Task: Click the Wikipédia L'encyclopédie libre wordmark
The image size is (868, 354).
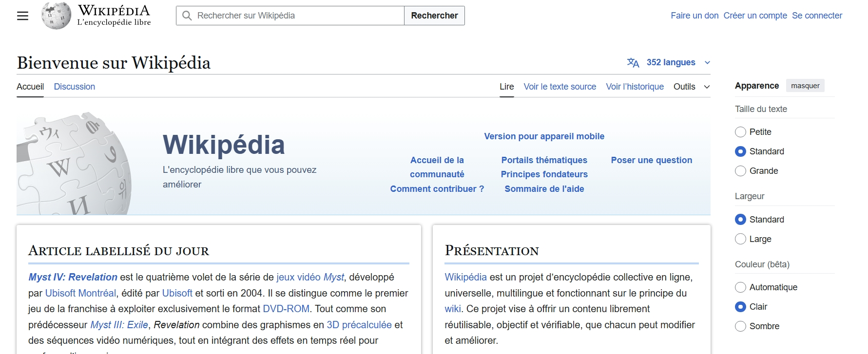Action: click(x=114, y=16)
